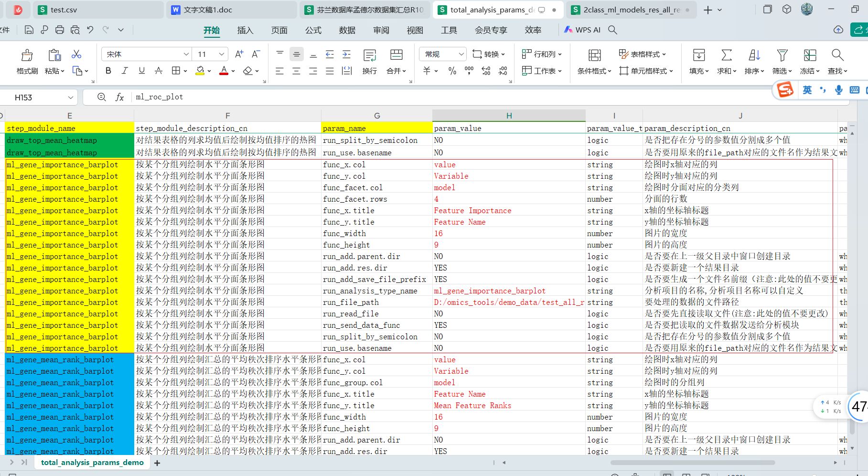Add a new sheet with plus button
The height and width of the screenshot is (476, 868).
tap(157, 463)
